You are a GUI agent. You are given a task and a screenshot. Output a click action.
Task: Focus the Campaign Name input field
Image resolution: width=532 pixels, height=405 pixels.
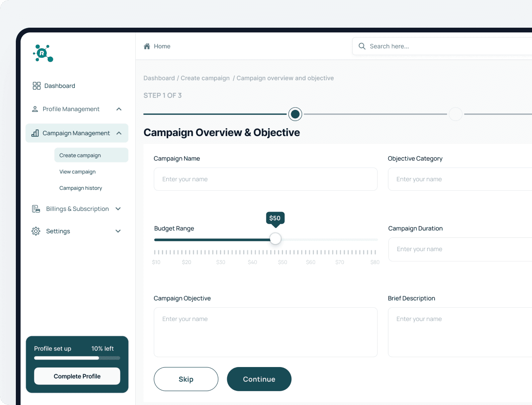pos(265,179)
